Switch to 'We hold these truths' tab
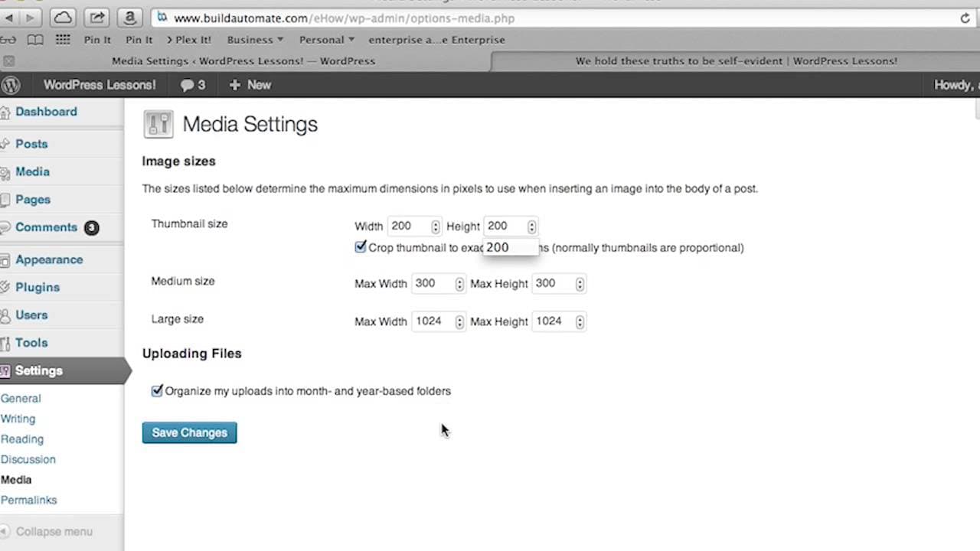Screen dimensions: 980x551 point(736,61)
